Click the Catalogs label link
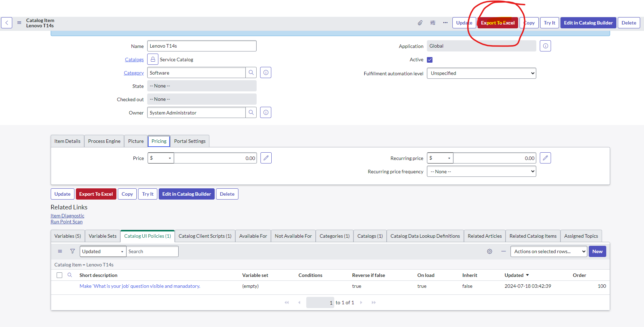The image size is (644, 327). point(134,60)
